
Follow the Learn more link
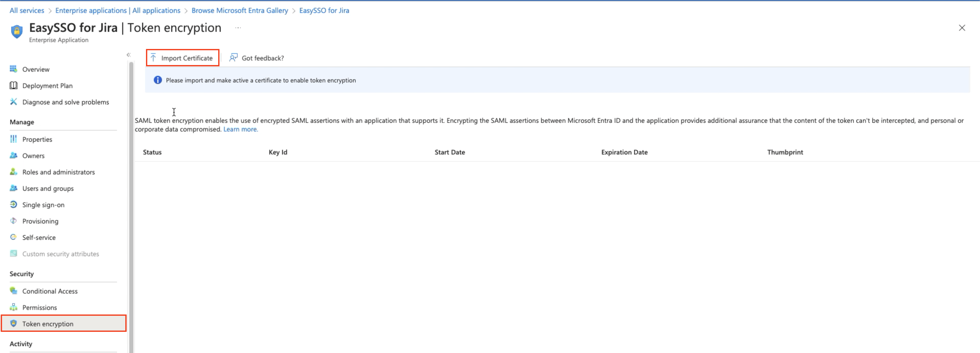(x=240, y=129)
